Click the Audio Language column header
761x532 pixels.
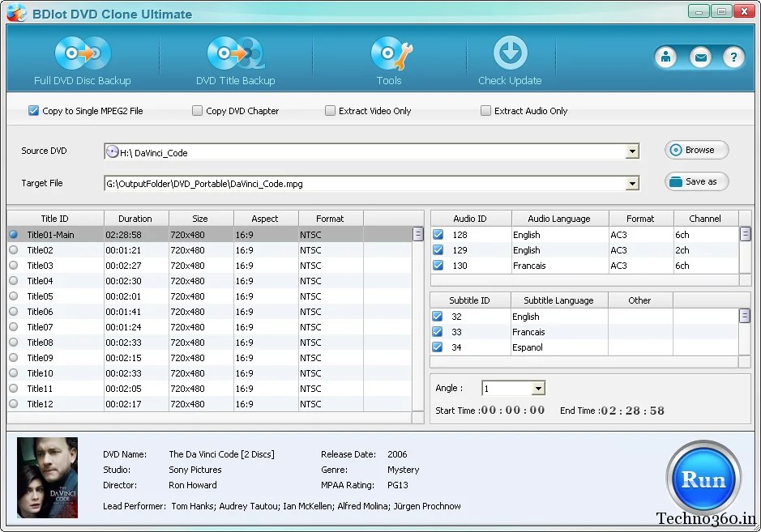(559, 219)
